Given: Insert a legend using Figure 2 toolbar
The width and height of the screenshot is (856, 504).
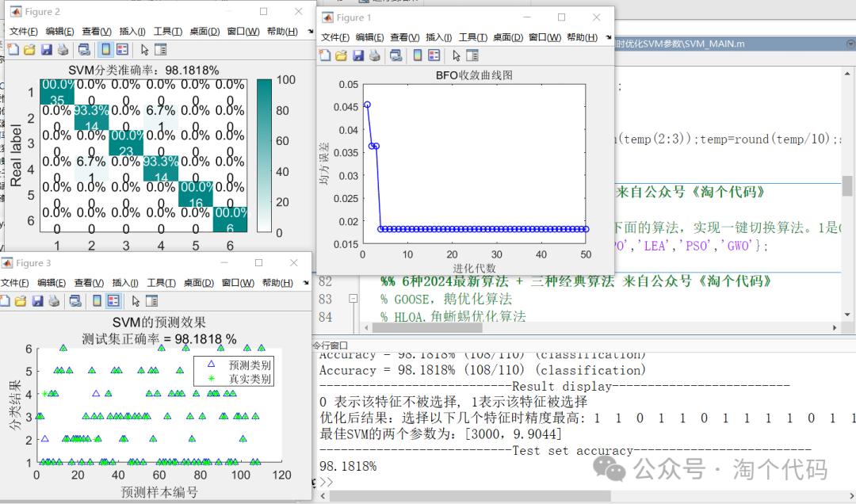Looking at the screenshot, I should pyautogui.click(x=123, y=48).
